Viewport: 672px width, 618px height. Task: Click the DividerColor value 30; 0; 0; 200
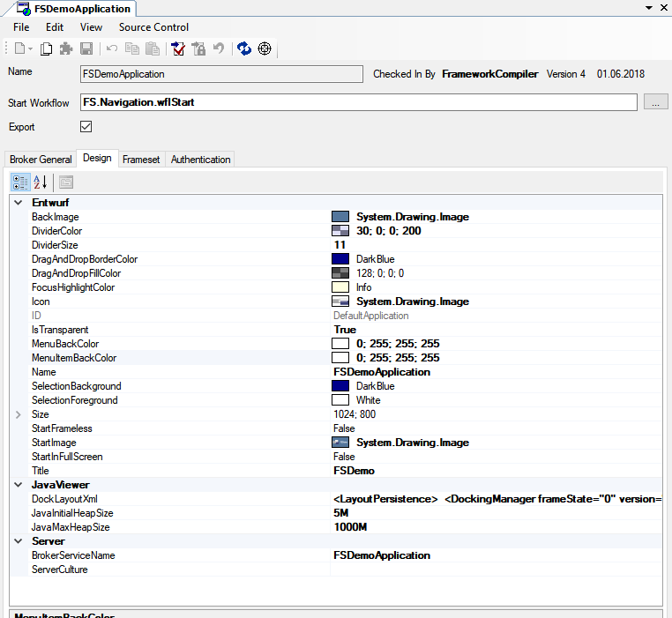click(389, 231)
